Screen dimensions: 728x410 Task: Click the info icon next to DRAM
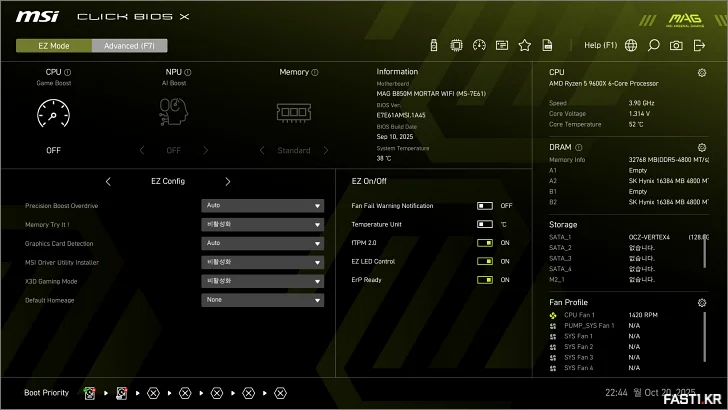point(578,148)
